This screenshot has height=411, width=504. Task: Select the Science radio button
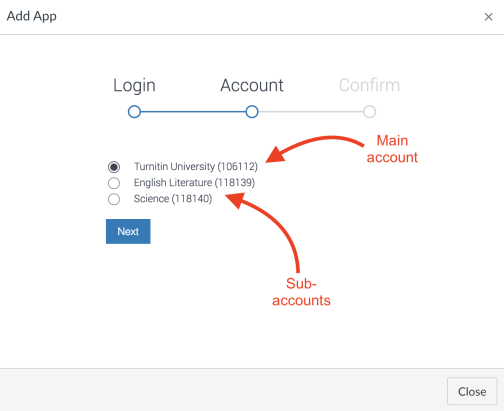pyautogui.click(x=114, y=199)
